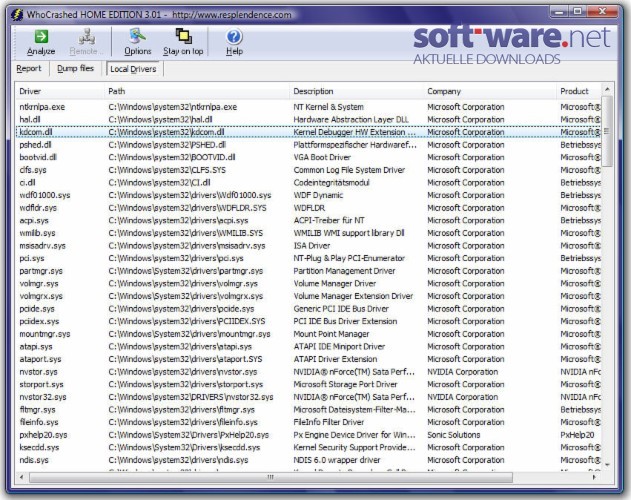Image resolution: width=631 pixels, height=500 pixels.
Task: Select the fileinfo.sys driver row
Action: pyautogui.click(x=308, y=422)
